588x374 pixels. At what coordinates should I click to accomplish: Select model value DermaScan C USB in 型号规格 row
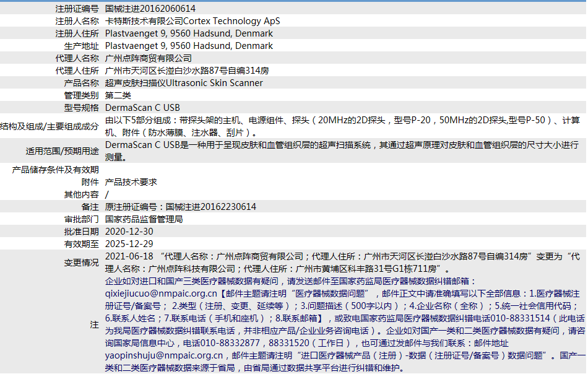point(142,108)
